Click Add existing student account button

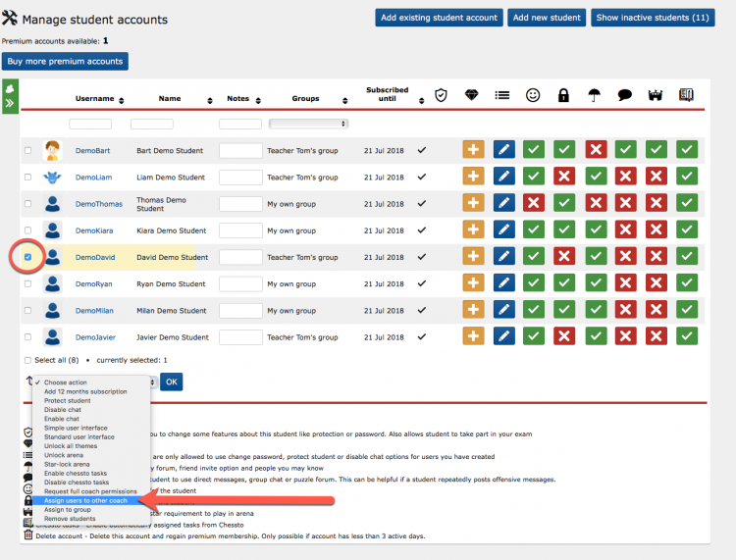[439, 18]
